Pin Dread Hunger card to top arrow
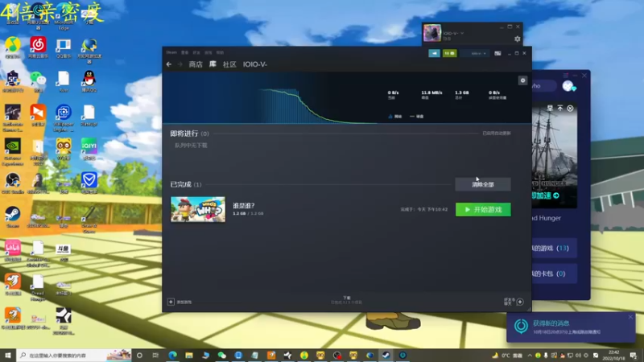This screenshot has width=644, height=362. click(x=559, y=108)
